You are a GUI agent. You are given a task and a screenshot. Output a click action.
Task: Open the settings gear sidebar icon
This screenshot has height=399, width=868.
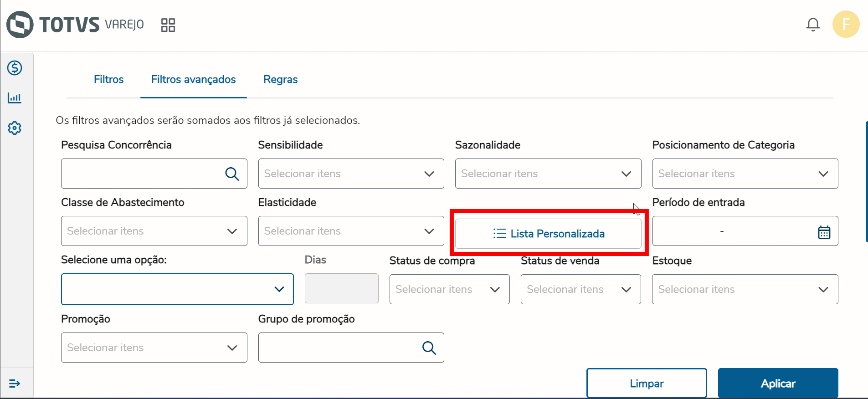pyautogui.click(x=15, y=128)
